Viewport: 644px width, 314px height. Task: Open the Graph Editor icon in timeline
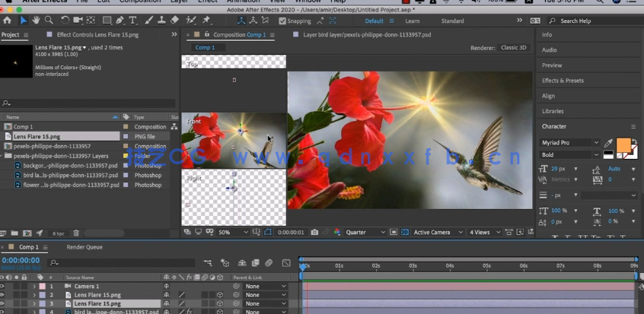click(286, 263)
